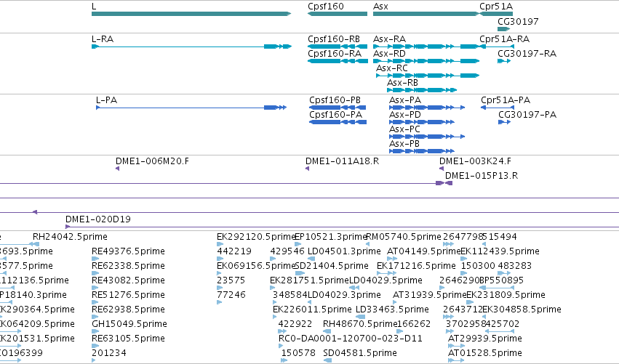Viewport: 619px width, 364px height.
Task: Click the Asx-RC transcript label
Action: pos(392,68)
